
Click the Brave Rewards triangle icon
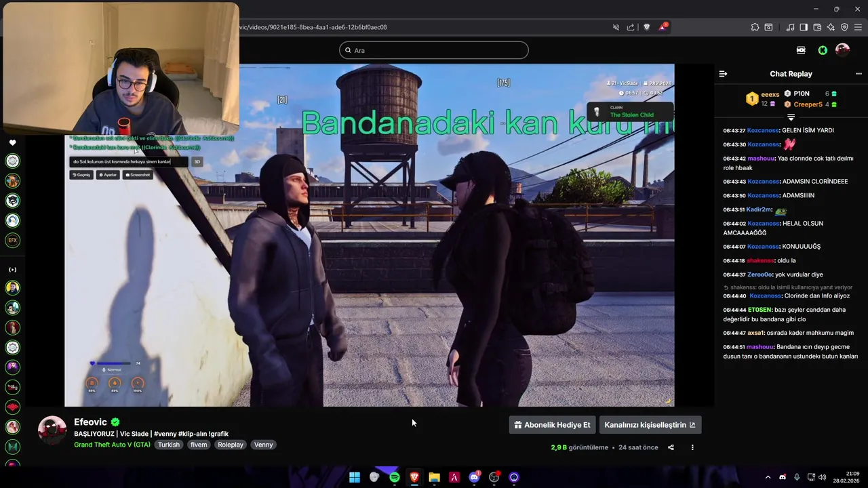(663, 27)
